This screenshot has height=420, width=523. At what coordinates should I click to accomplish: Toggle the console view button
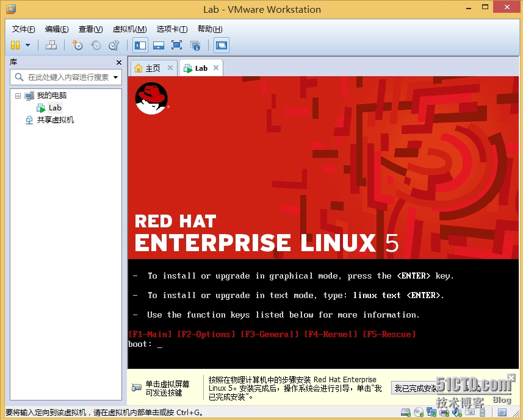tap(221, 45)
